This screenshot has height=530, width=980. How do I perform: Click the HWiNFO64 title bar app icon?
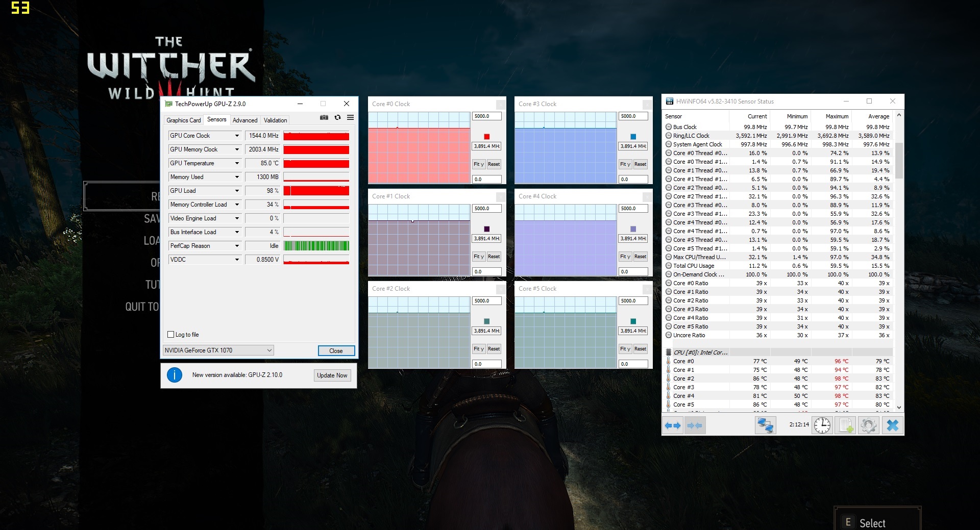coord(669,101)
